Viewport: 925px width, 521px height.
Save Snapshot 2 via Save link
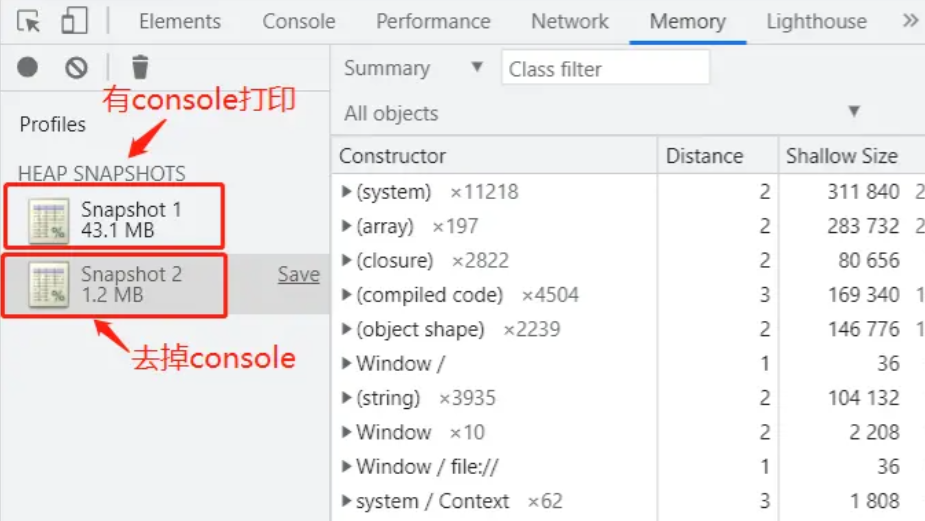[299, 274]
